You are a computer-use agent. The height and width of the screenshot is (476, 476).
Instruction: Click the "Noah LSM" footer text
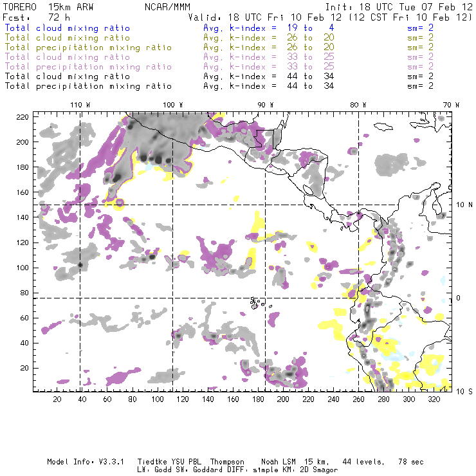(x=279, y=462)
